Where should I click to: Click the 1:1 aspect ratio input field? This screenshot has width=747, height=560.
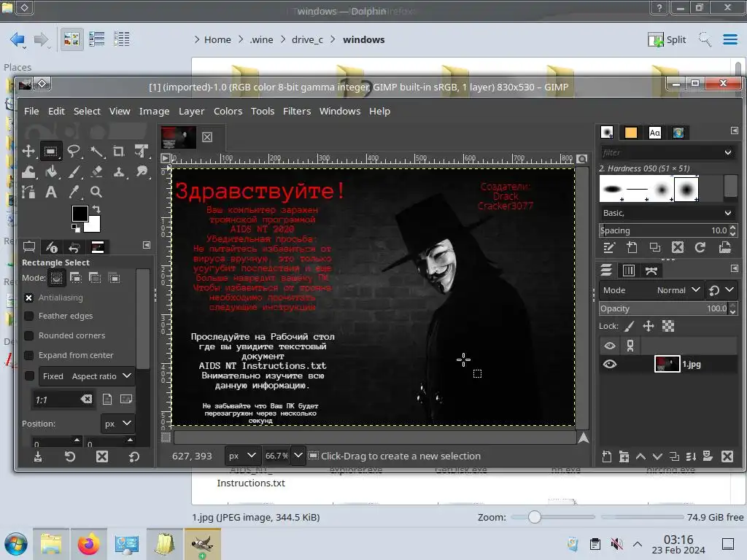point(55,400)
